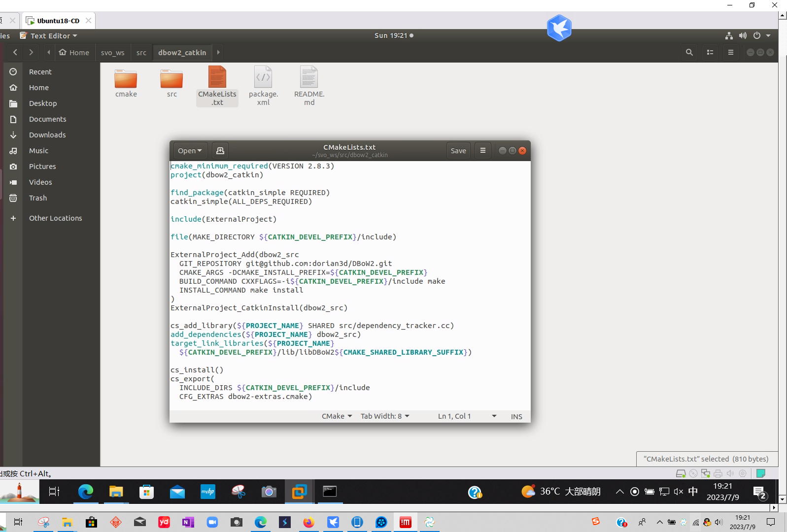Go to the svo_ws path segment
This screenshot has width=787, height=532.
pyautogui.click(x=113, y=52)
